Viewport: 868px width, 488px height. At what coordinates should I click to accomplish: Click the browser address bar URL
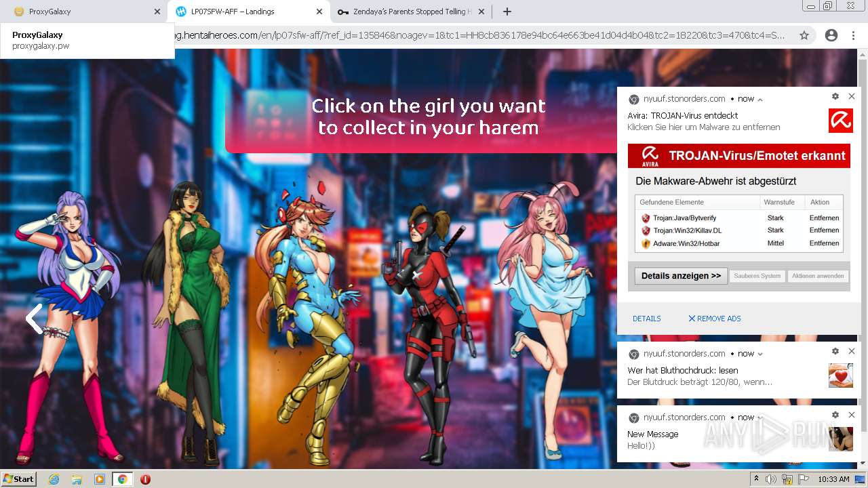click(479, 35)
